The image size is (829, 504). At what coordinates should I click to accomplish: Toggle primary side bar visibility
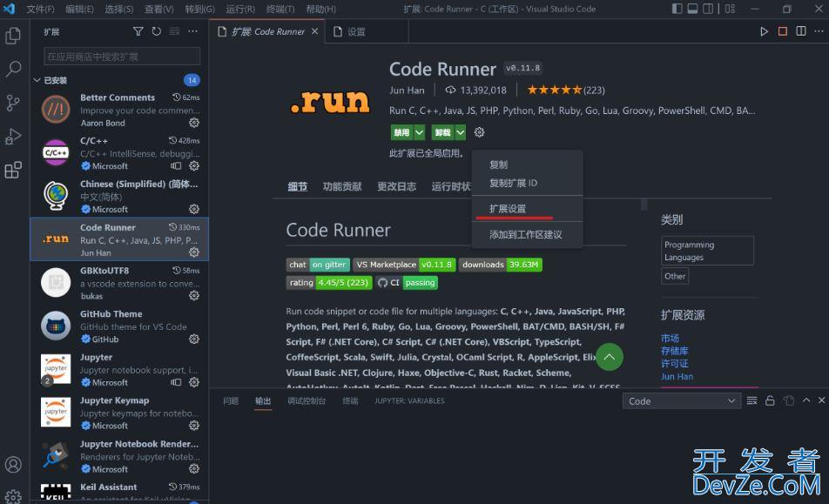click(677, 9)
